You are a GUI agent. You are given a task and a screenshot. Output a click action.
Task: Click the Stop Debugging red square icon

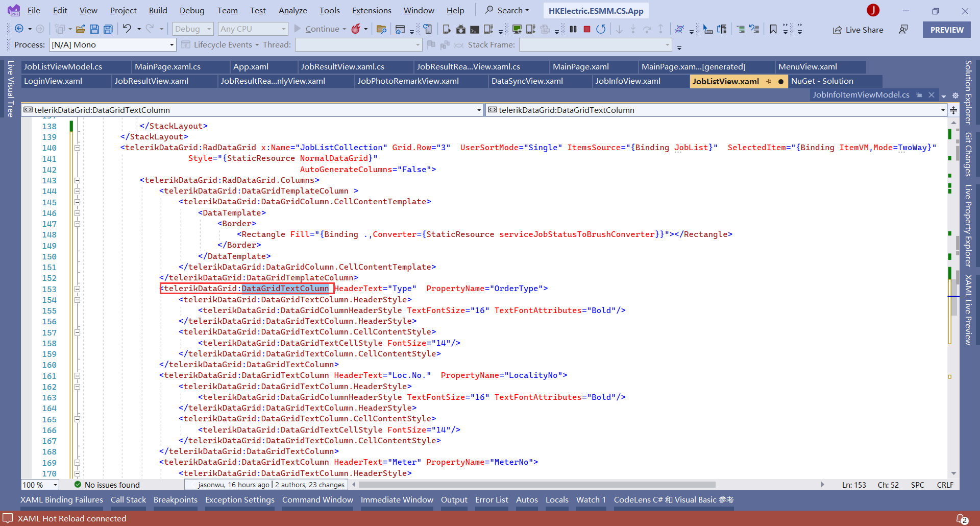[x=587, y=29]
